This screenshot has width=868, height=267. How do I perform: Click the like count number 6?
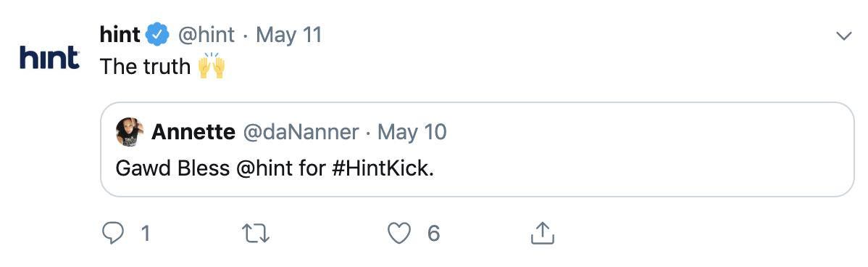[x=433, y=234]
